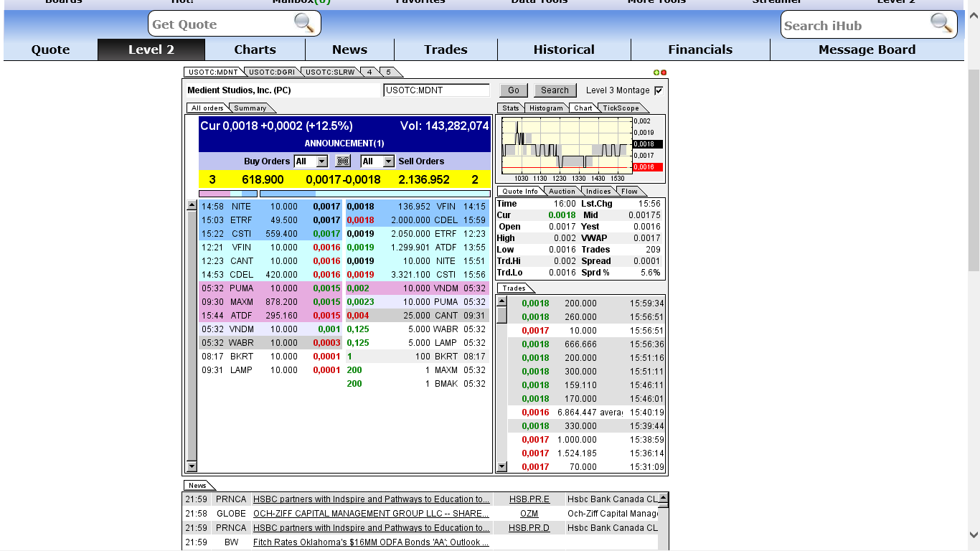The image size is (980, 551).
Task: Toggle the Level 3 Montage checkbox
Action: pos(659,90)
